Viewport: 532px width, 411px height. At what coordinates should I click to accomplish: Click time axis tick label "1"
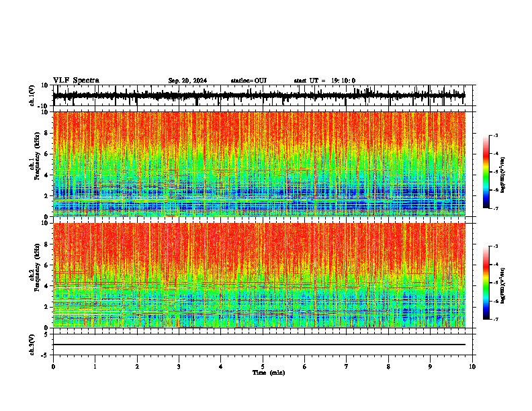pos(95,367)
